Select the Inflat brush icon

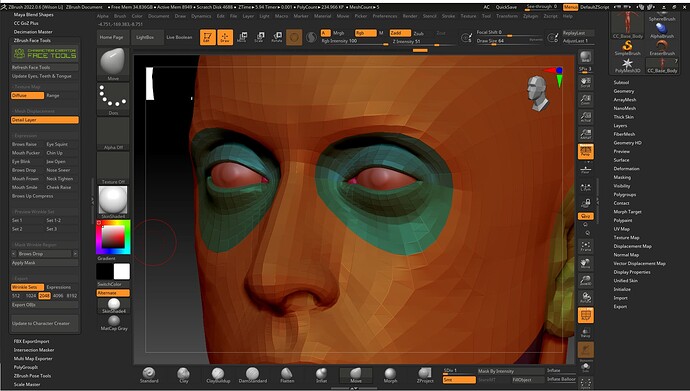(321, 375)
